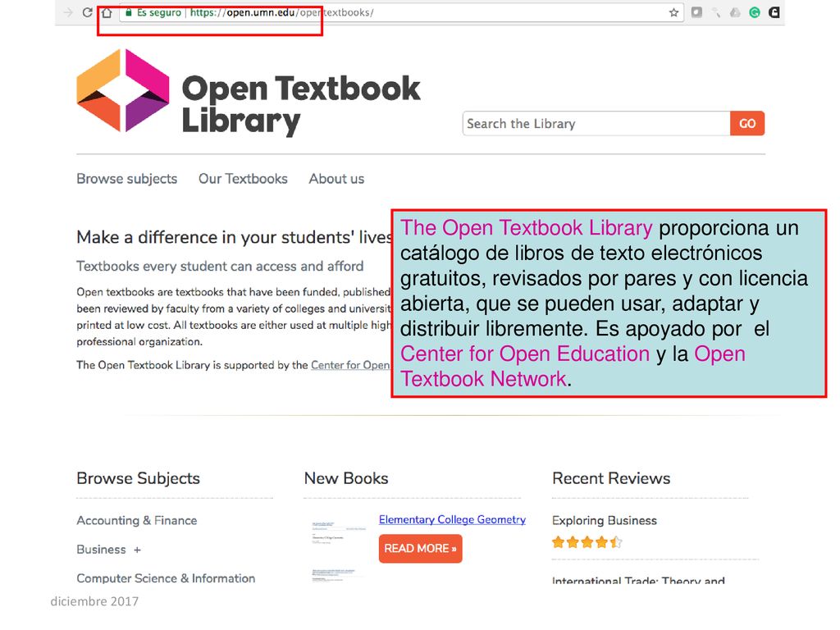Expand the Business subject plus sign
Image resolution: width=840 pixels, height=630 pixels.
click(x=138, y=550)
